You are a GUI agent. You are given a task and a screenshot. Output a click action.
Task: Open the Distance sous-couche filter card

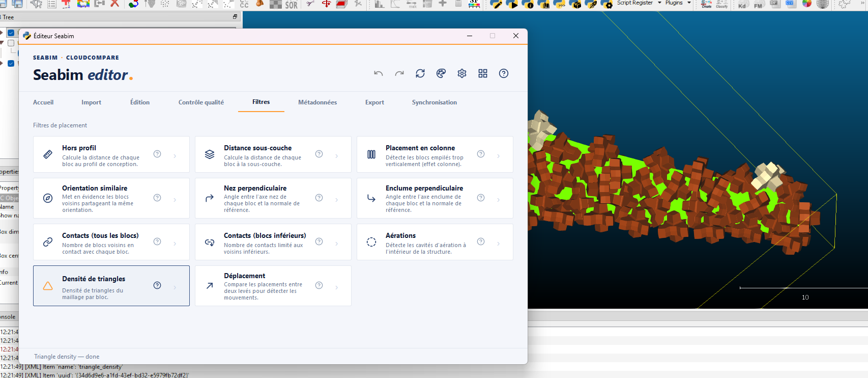pos(273,154)
